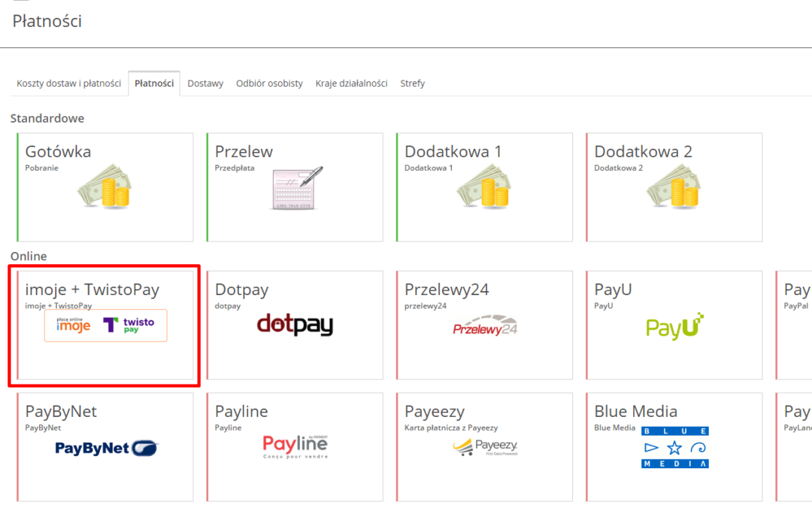Click 'Karta płatnicza z Payeezy' text

click(450, 427)
